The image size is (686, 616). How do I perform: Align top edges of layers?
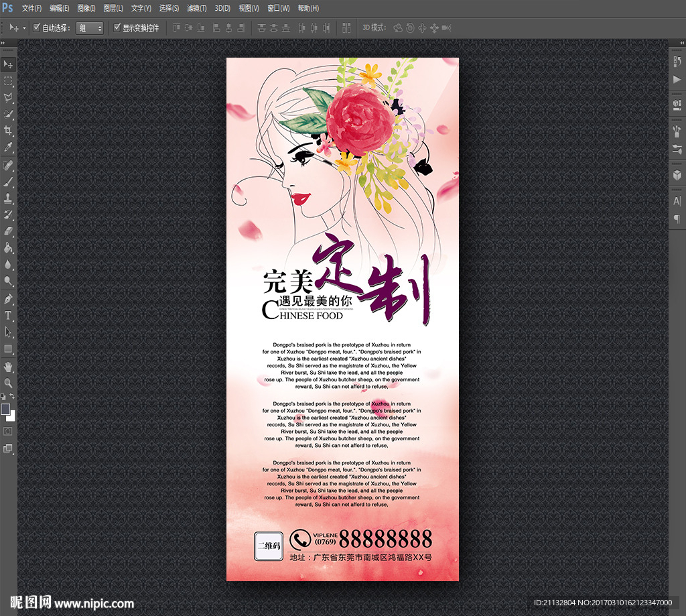click(176, 28)
